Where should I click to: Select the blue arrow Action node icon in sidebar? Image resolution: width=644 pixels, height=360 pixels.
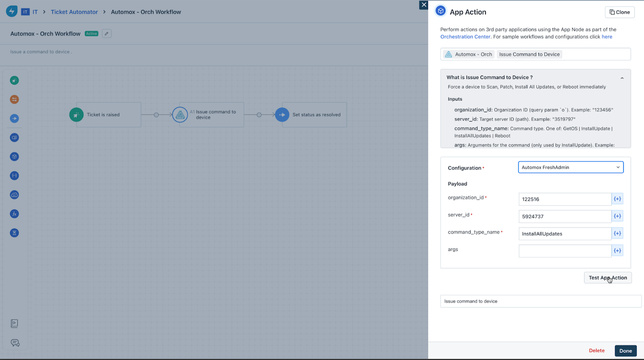[14, 119]
